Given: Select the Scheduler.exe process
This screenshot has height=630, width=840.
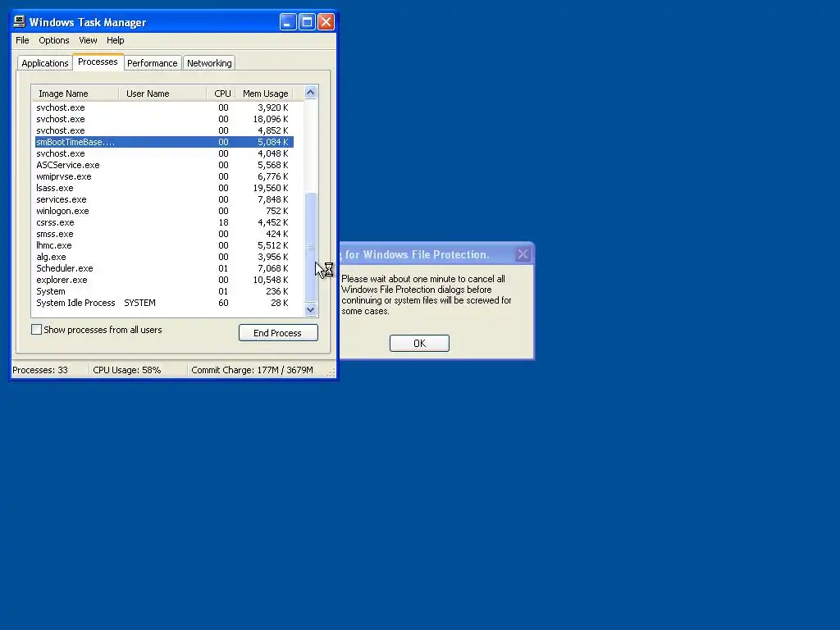Looking at the screenshot, I should coord(164,268).
